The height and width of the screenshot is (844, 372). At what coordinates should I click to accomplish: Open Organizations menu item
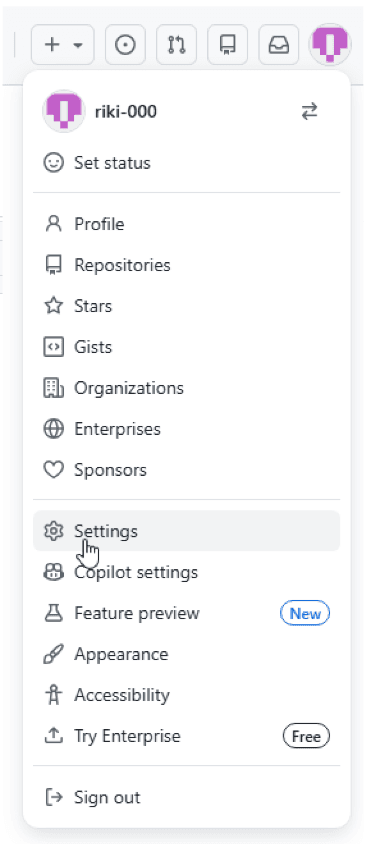[186, 388]
